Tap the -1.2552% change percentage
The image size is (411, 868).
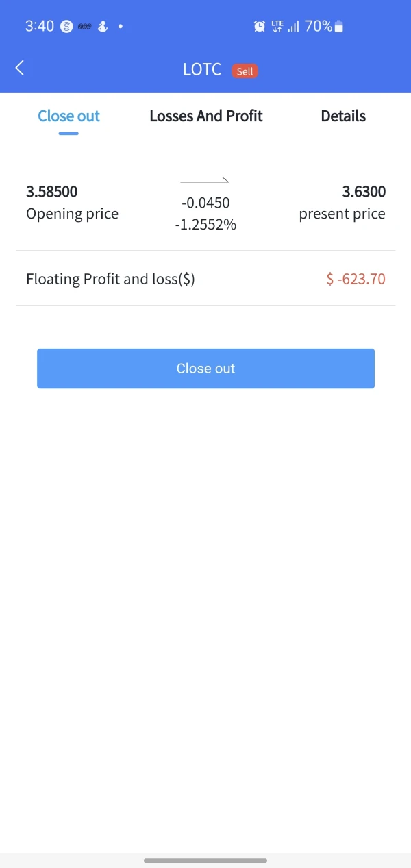[x=206, y=225]
